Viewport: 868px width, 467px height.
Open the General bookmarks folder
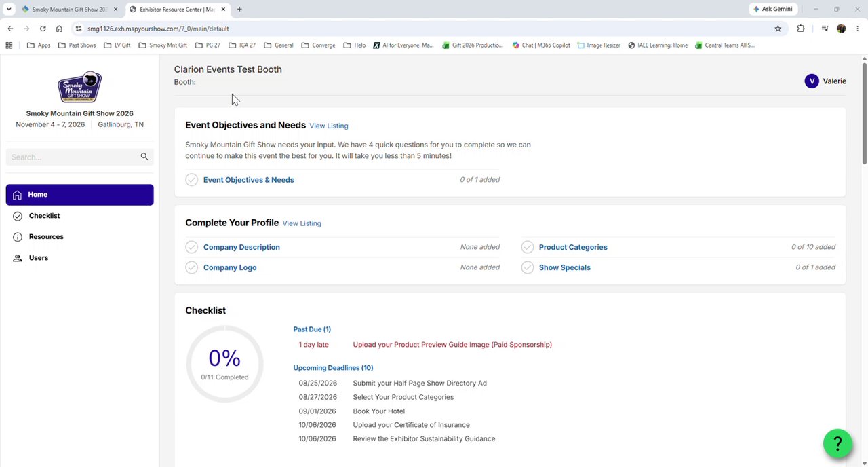tap(279, 45)
